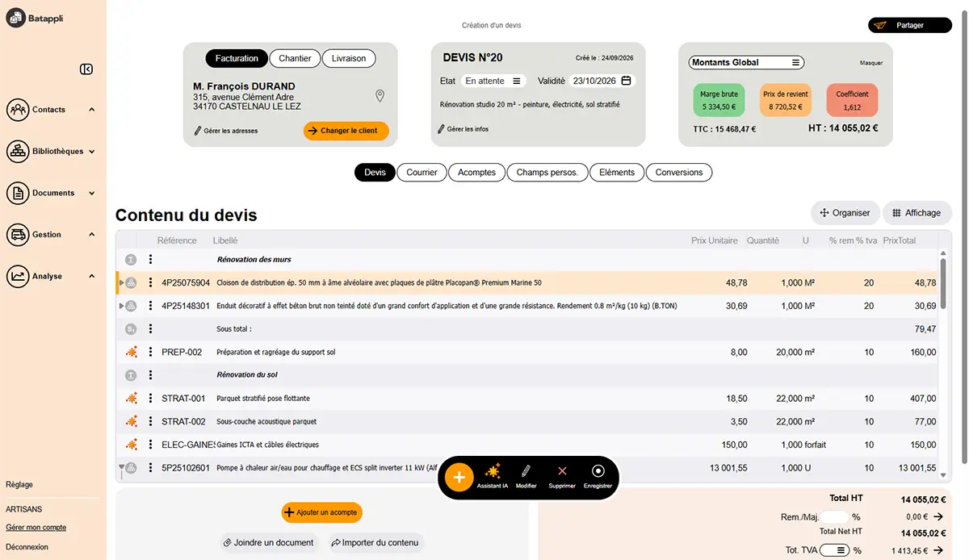Click the Documents page icon
This screenshot has height=560, width=969.
pyautogui.click(x=18, y=193)
